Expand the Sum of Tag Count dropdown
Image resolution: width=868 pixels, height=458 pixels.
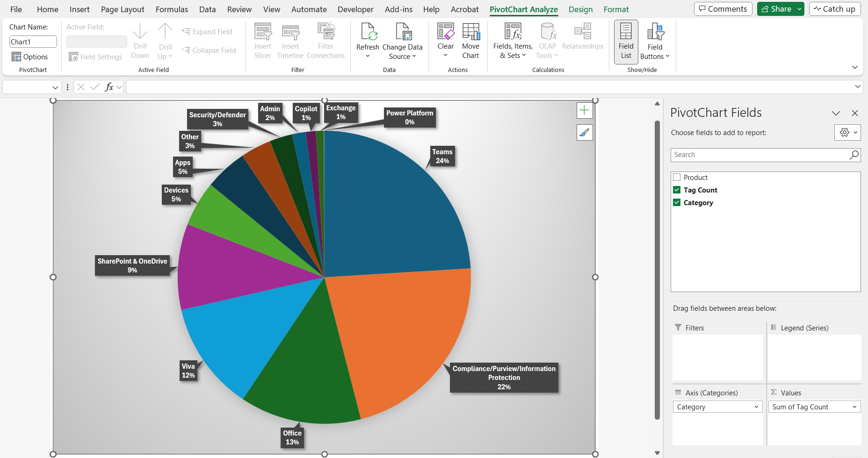coord(854,407)
